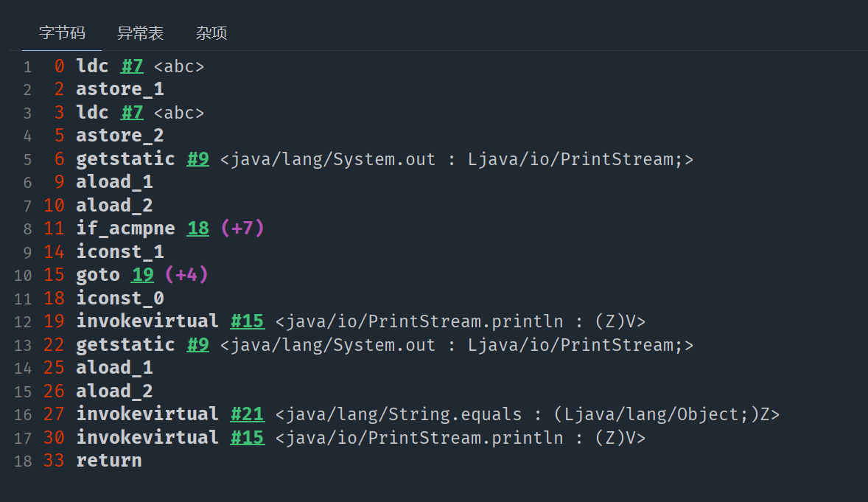The height and width of the screenshot is (502, 868).
Task: Open #7 constant link at offset 3
Action: 132,113
